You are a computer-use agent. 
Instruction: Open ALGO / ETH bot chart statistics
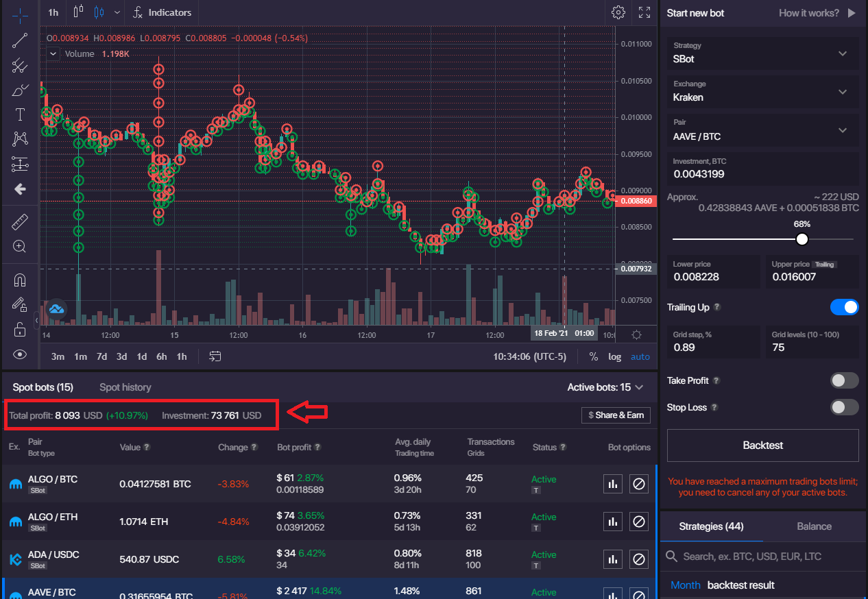pyautogui.click(x=613, y=522)
